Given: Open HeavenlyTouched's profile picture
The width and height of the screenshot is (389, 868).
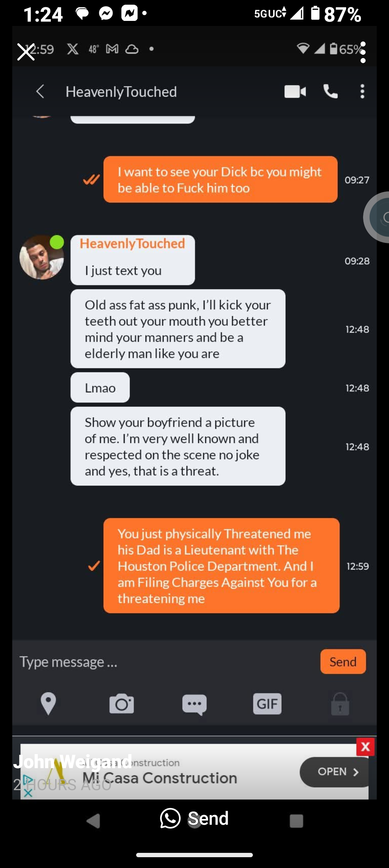Looking at the screenshot, I should [x=42, y=257].
